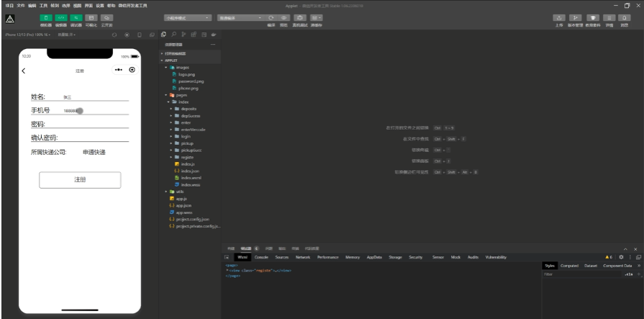Click the cloud development (云开发) icon
Image resolution: width=644 pixels, height=319 pixels.
coord(107,17)
